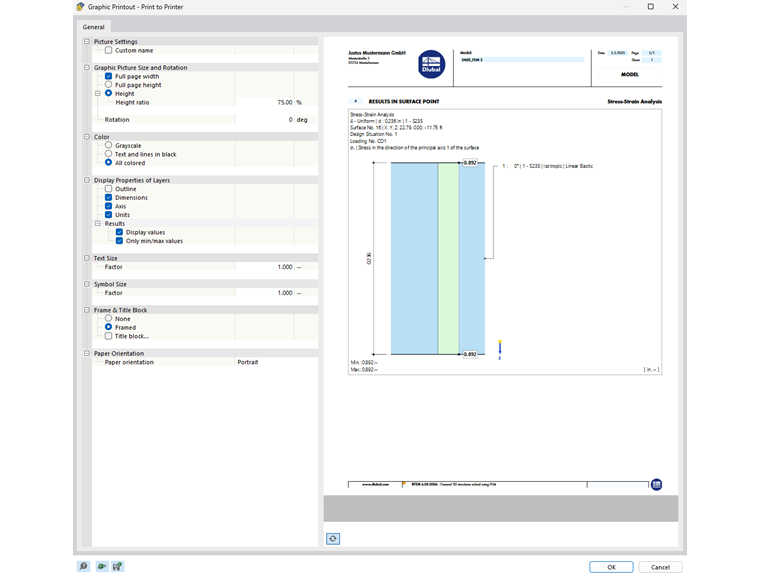
Task: Open the Paper orientation Portrait dropdown
Action: [x=276, y=362]
